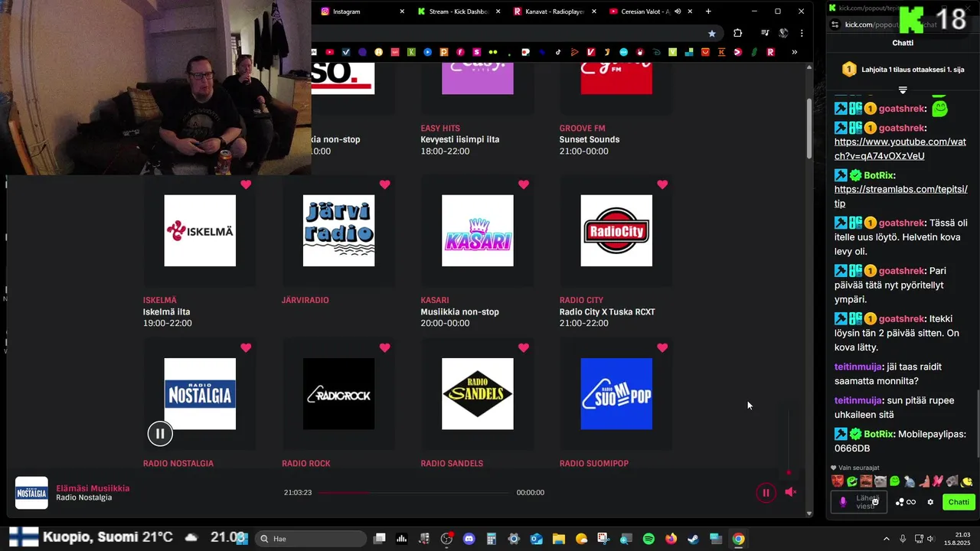Open the Radio SuomiPop station tile
Screen dimensions: 980x551
point(616,393)
